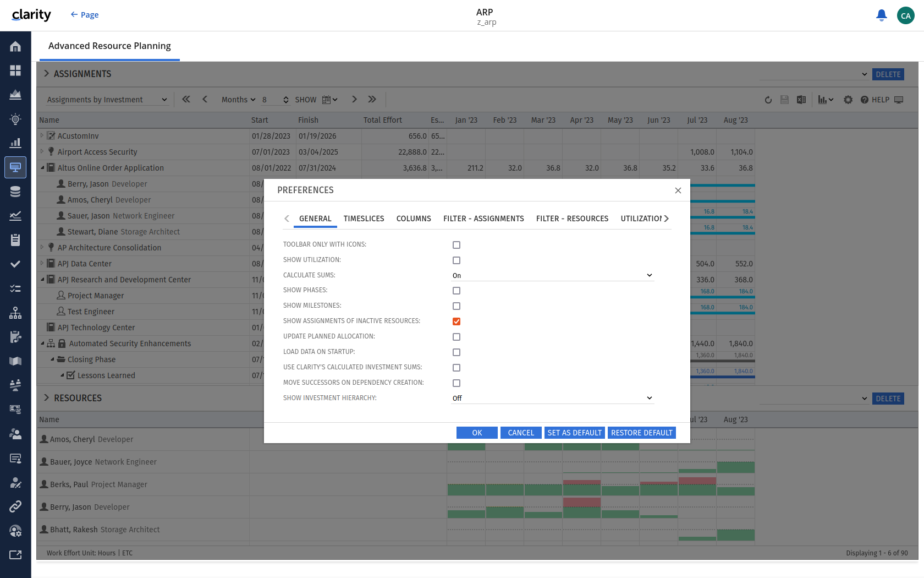Uncheck Show Assignments of Inactive Resources
Screen dimensions: 924x578
(x=457, y=321)
